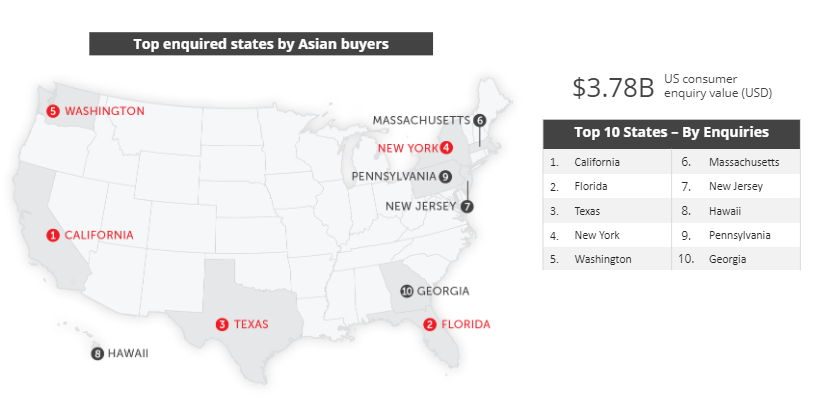Click the red number 4 New York marker
Screen dimensions: 816x402
coord(446,148)
